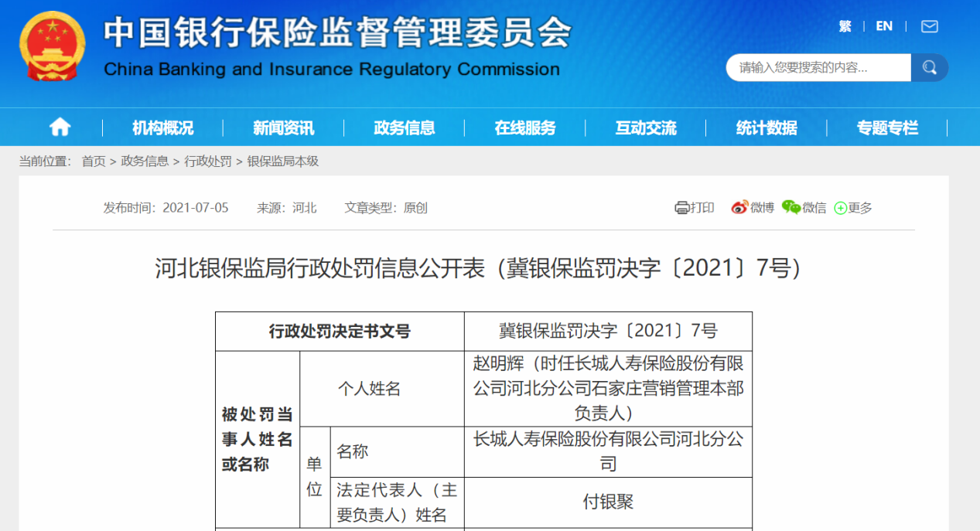Click the text 文章类型：原创
Image resolution: width=980 pixels, height=531 pixels.
click(386, 208)
